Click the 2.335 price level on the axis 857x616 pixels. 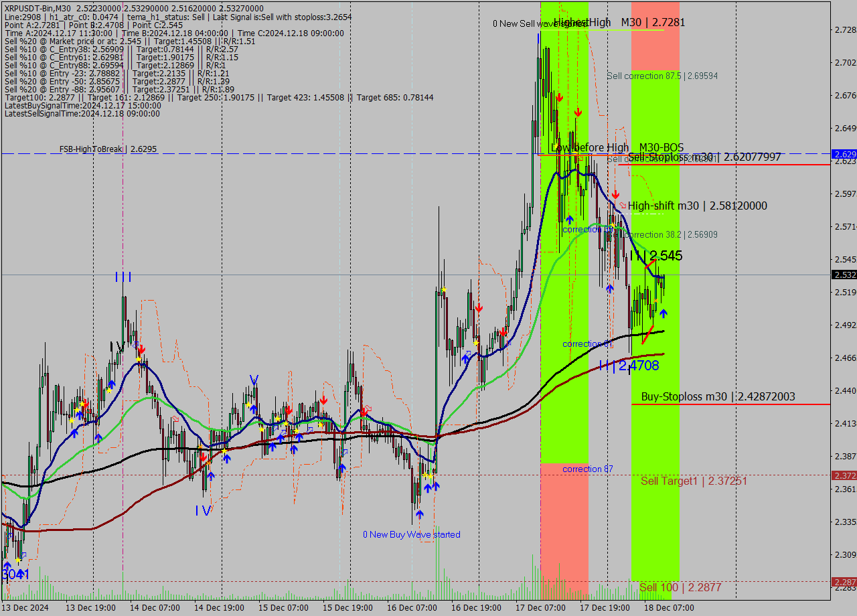[x=845, y=522]
